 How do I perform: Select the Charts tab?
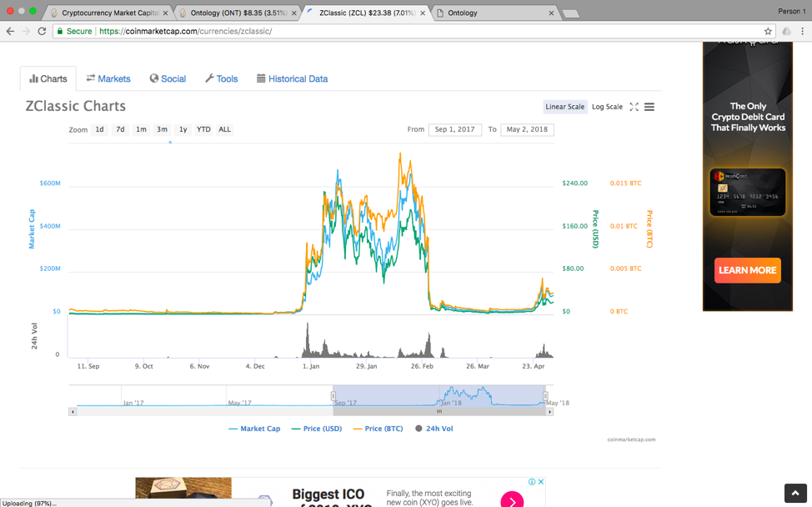[x=48, y=78]
